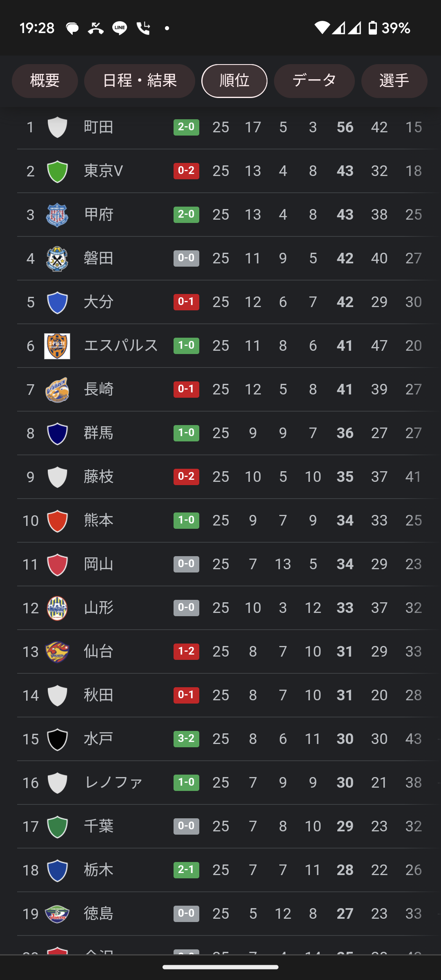Tap the Tokushima team crest icon

(57, 914)
